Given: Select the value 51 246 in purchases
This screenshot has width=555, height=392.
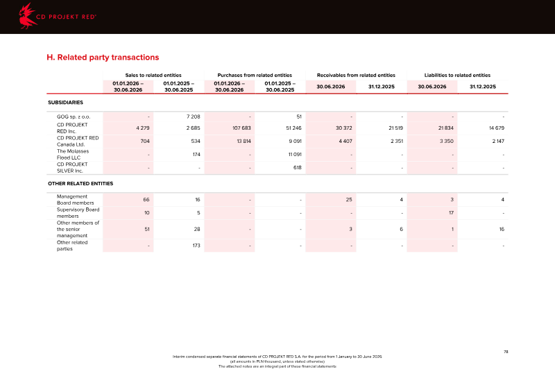Looking at the screenshot, I should click(x=293, y=128).
